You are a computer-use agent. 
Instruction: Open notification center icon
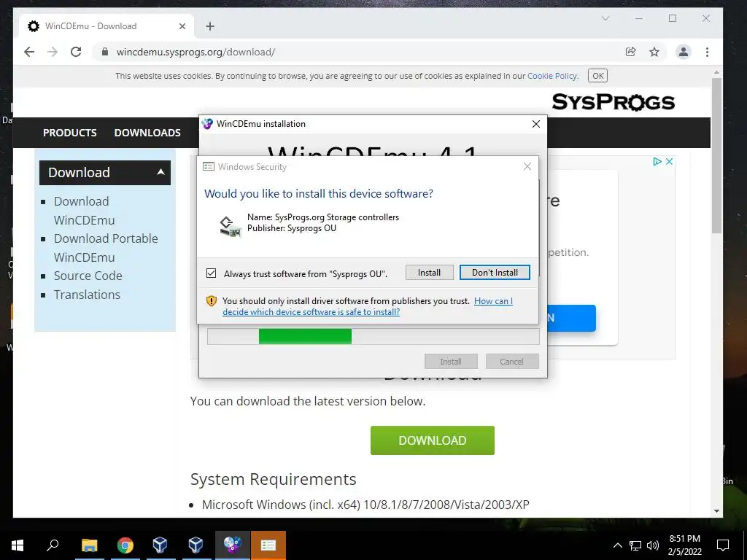point(723,545)
